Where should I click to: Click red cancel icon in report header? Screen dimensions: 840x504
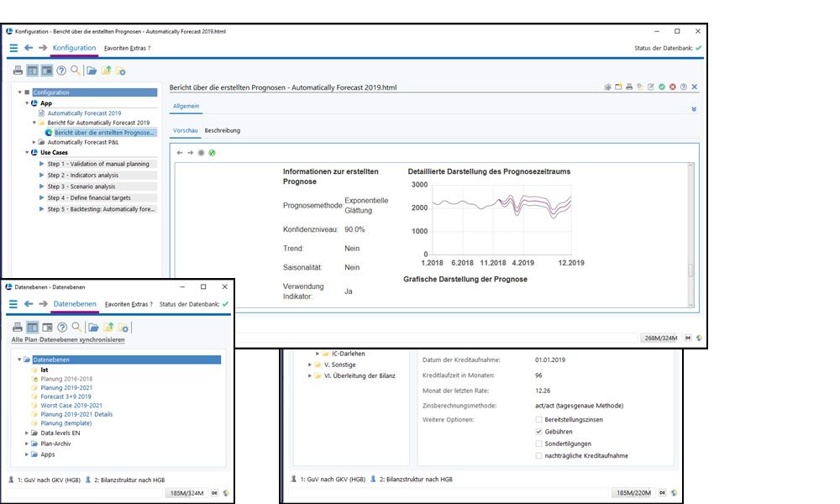pyautogui.click(x=672, y=87)
